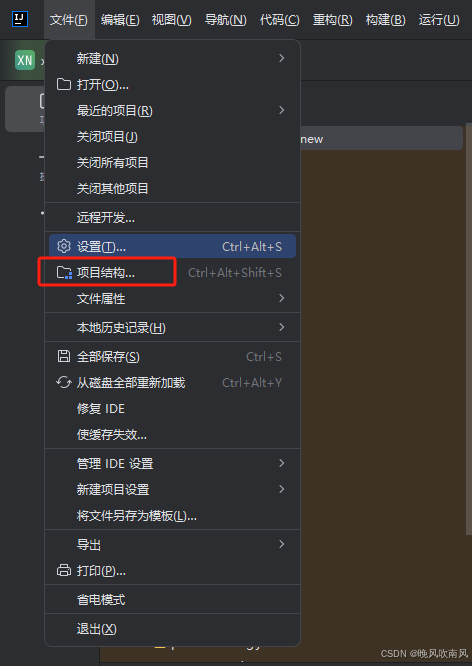
Task: Click the green XN project badge
Action: pos(25,60)
